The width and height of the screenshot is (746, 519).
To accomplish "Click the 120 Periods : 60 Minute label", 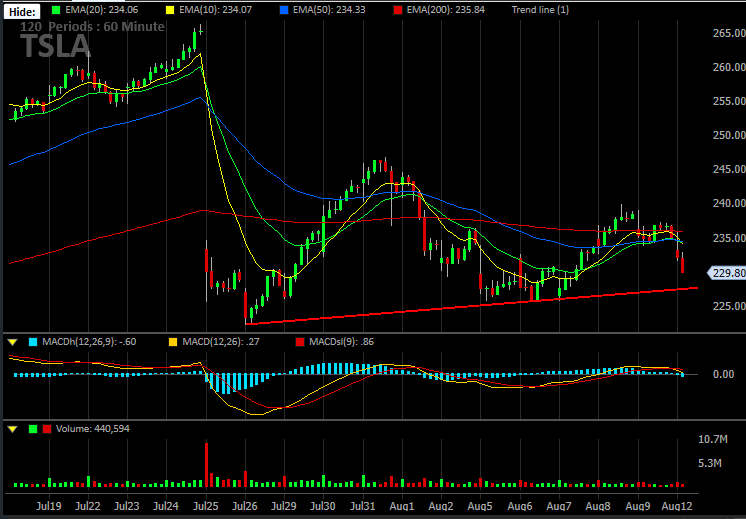I will [92, 27].
